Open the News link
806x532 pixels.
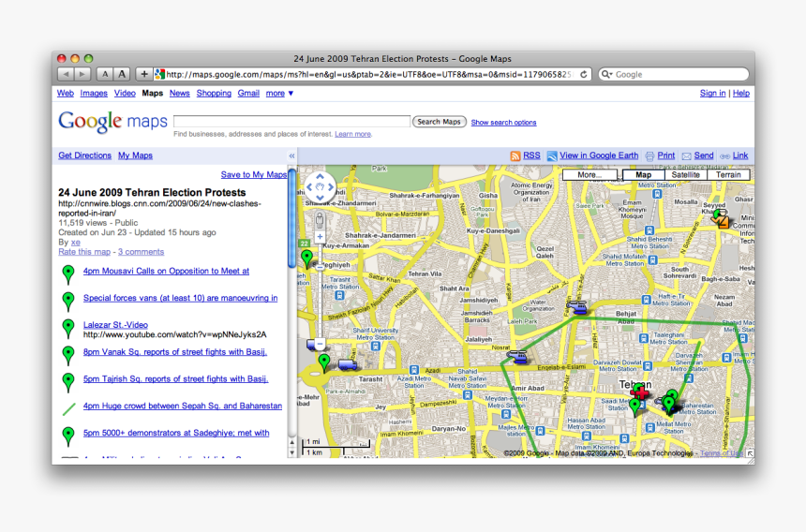tap(179, 93)
